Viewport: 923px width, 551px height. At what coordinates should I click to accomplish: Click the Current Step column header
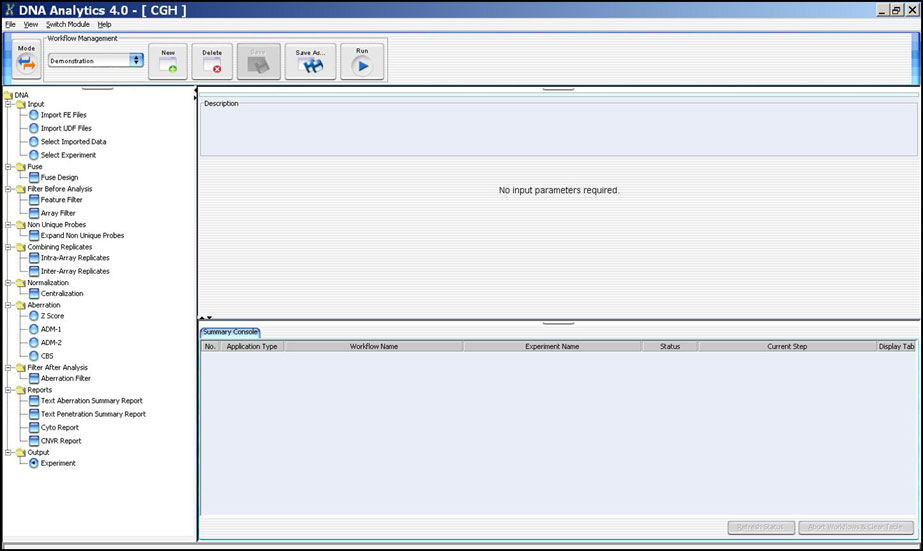(x=787, y=347)
